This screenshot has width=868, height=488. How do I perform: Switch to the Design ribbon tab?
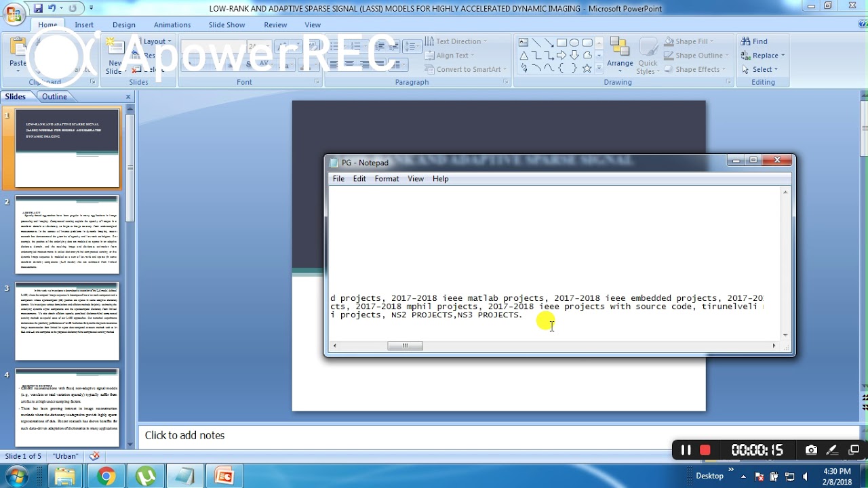click(x=124, y=25)
